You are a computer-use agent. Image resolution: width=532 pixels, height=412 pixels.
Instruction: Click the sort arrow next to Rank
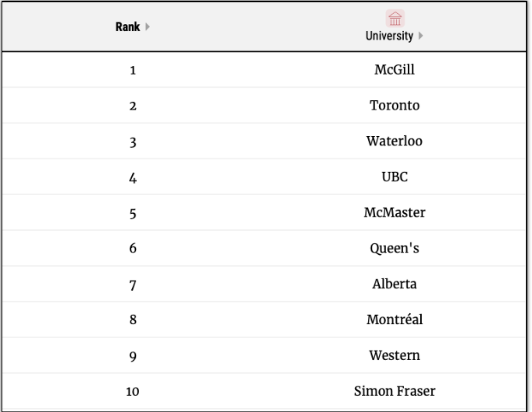click(x=148, y=27)
